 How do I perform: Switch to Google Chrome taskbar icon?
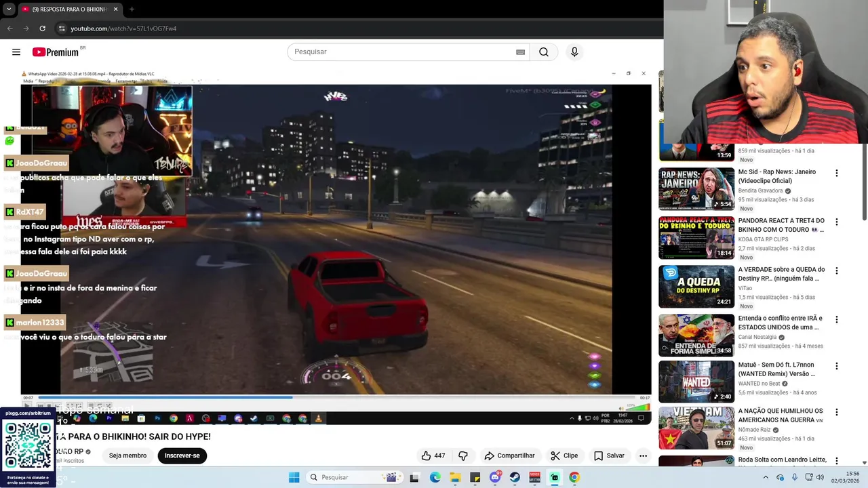coord(574,477)
